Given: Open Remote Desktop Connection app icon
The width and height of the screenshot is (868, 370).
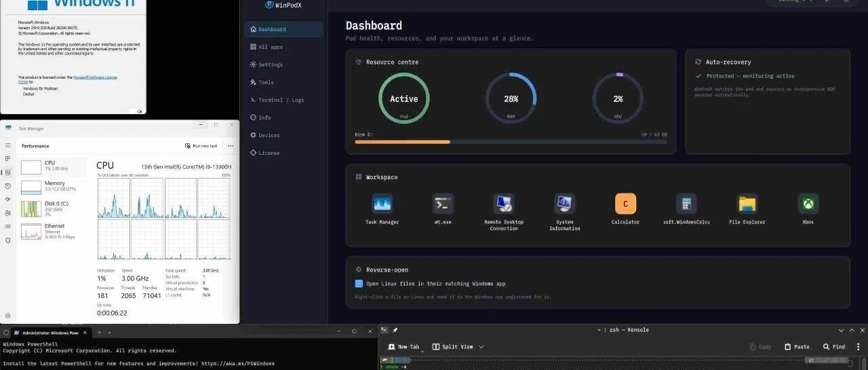Looking at the screenshot, I should [x=504, y=204].
